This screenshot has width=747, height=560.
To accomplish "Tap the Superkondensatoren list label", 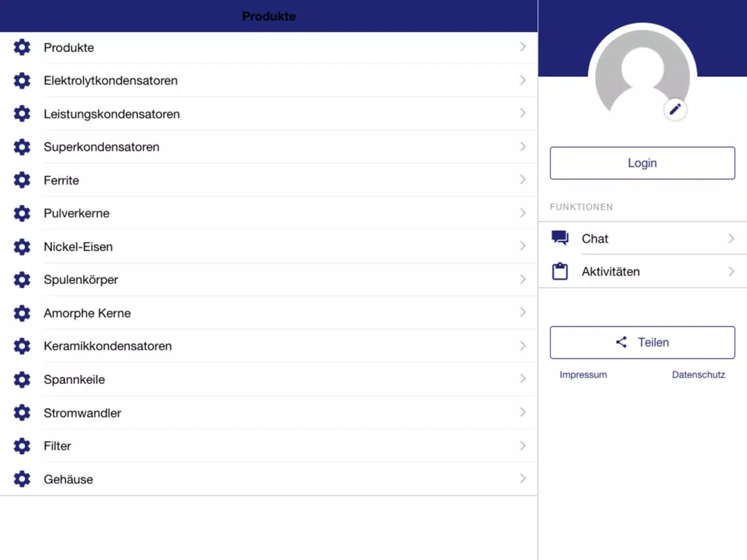I will 101,147.
